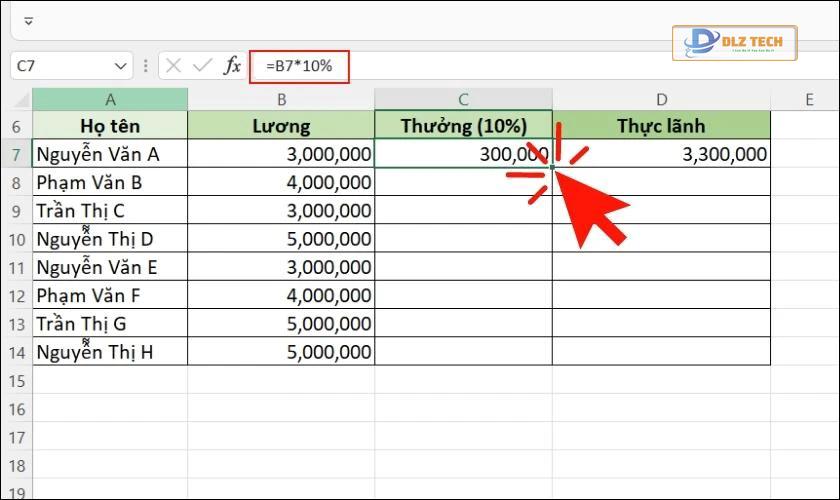
Task: Select row 14 header
Action: [x=17, y=352]
